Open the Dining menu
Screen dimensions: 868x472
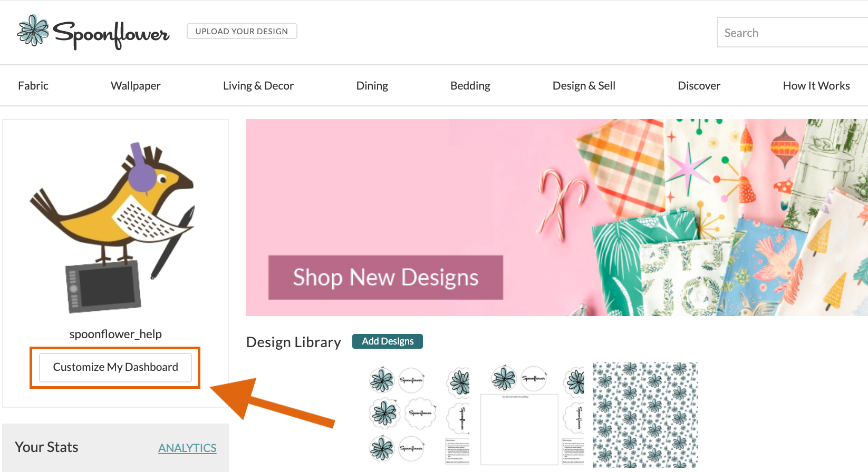coord(372,85)
